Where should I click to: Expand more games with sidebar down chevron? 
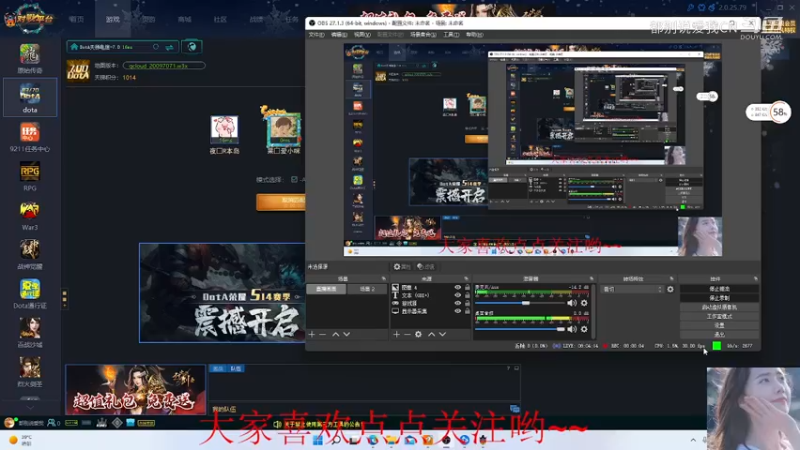(30, 408)
